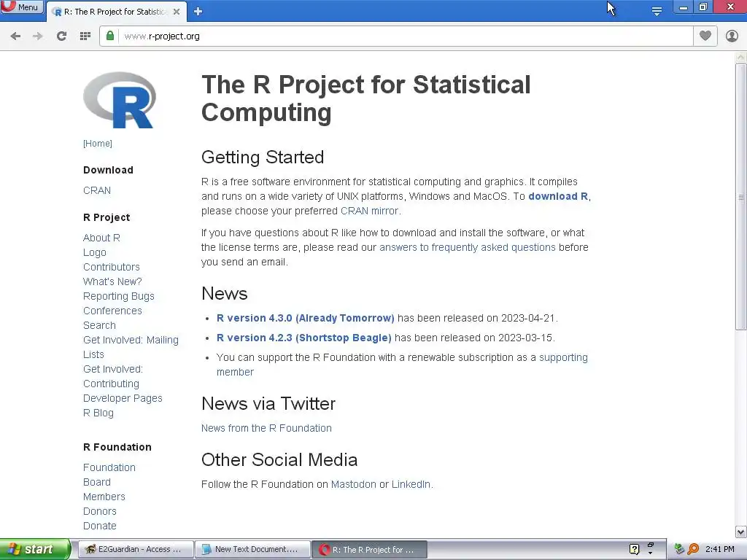Viewport: 747px width, 560px height.
Task: Open the About R link
Action: pyautogui.click(x=101, y=238)
